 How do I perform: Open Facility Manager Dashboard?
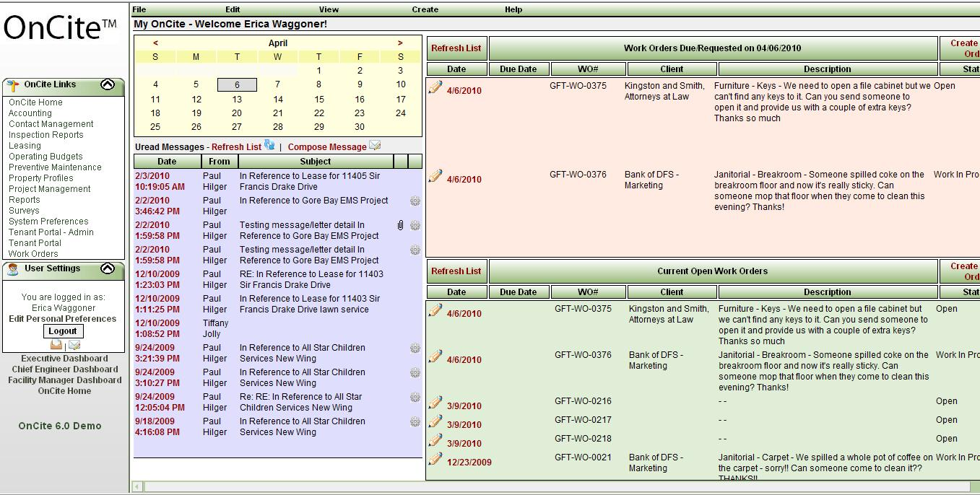[x=65, y=380]
